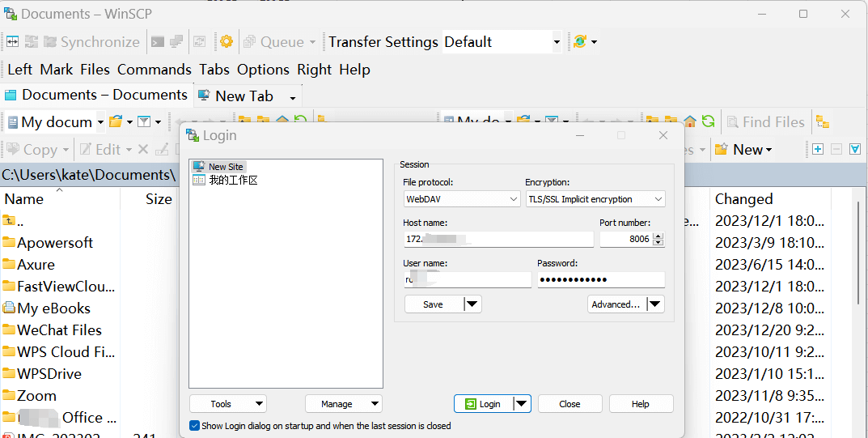Click the blue invert selection icon
Viewport: 868px width, 438px height.
[x=855, y=149]
